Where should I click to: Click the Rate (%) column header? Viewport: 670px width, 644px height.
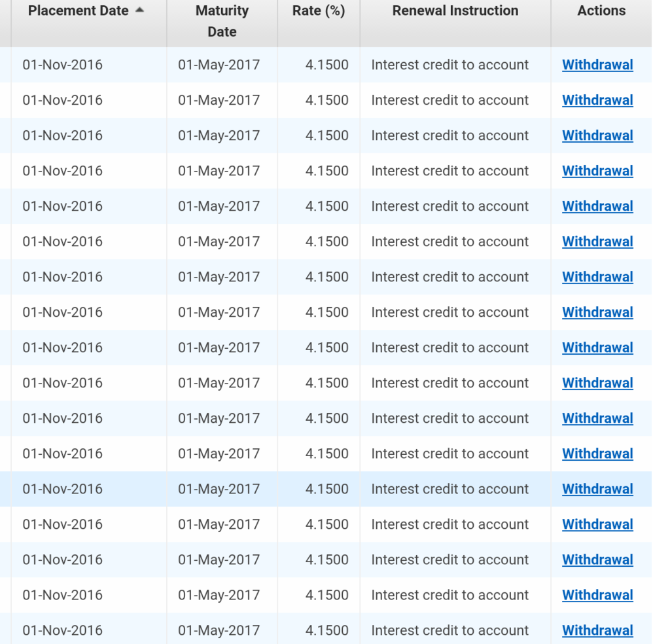(319, 11)
